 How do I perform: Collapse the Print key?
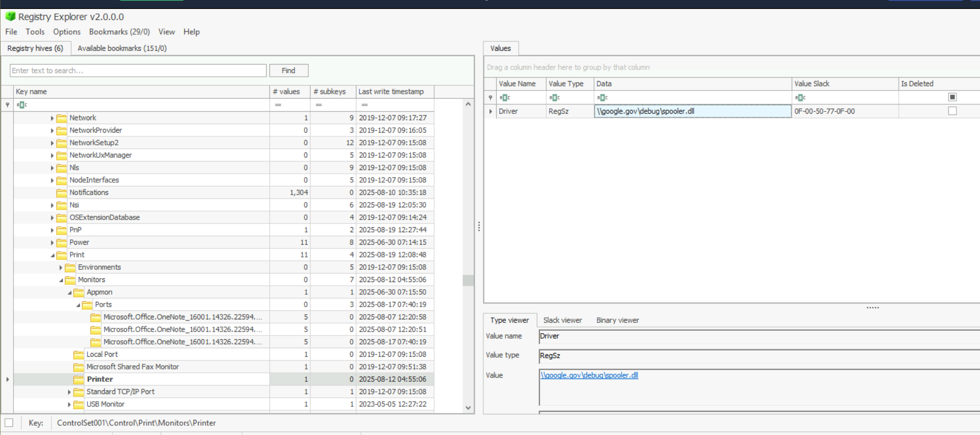pyautogui.click(x=52, y=255)
